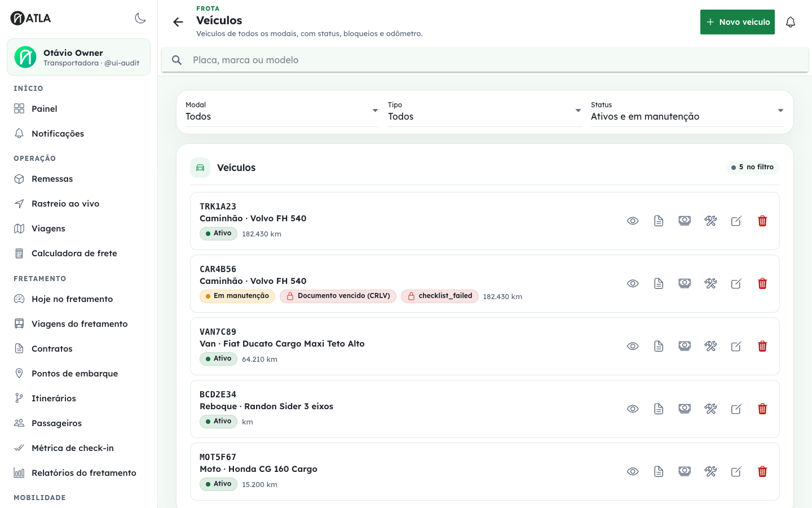Open Painel in the sidebar
812x508 pixels.
pyautogui.click(x=78, y=109)
